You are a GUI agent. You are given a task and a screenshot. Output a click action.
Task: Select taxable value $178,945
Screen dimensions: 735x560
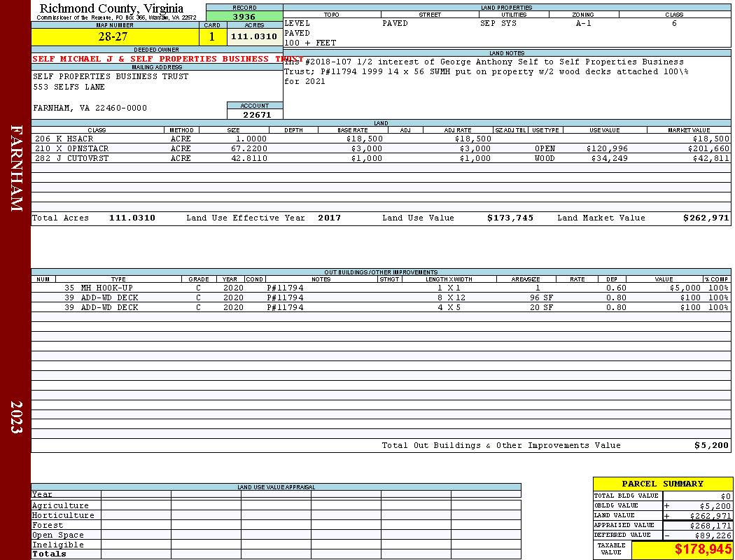pos(703,549)
